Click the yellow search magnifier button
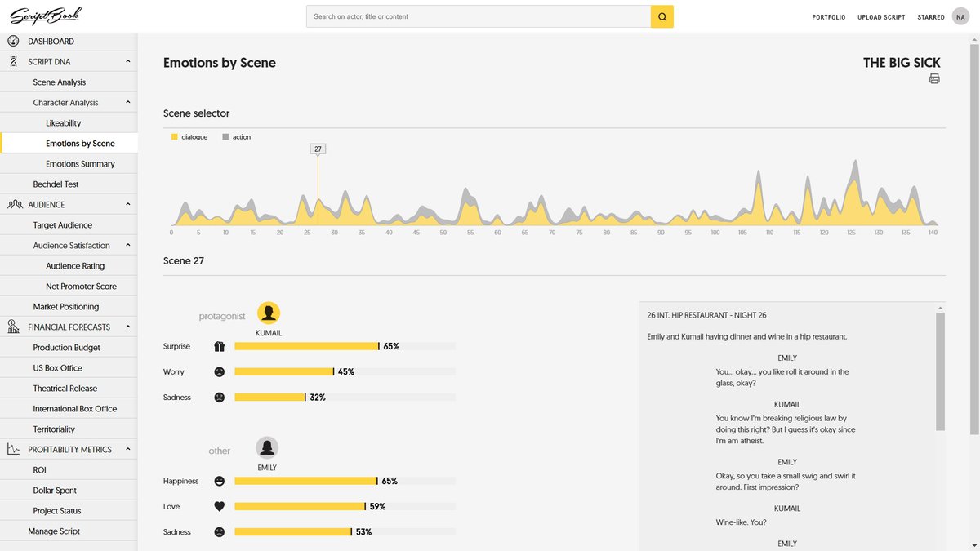This screenshot has height=551, width=980. click(x=661, y=16)
